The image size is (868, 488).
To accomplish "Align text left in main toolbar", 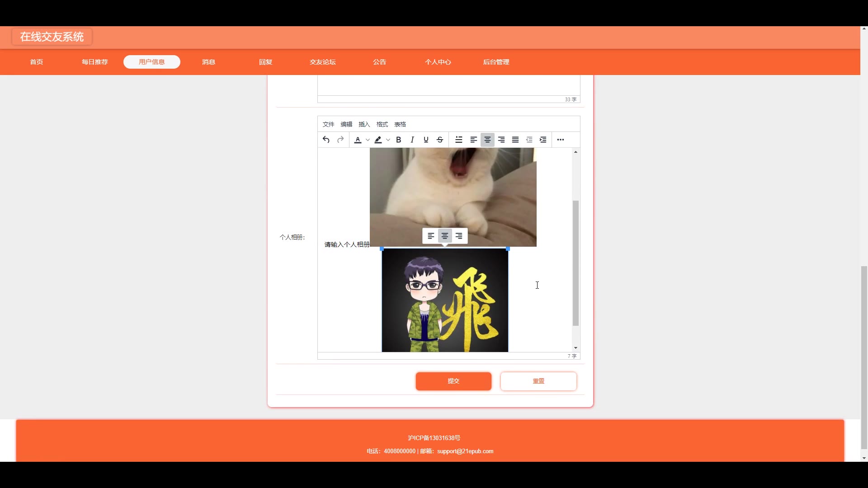I will [x=473, y=140].
